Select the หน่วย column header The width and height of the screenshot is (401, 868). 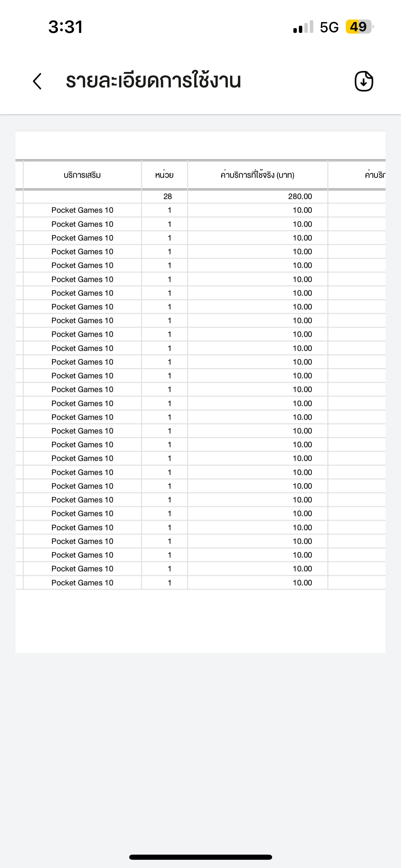click(x=165, y=175)
